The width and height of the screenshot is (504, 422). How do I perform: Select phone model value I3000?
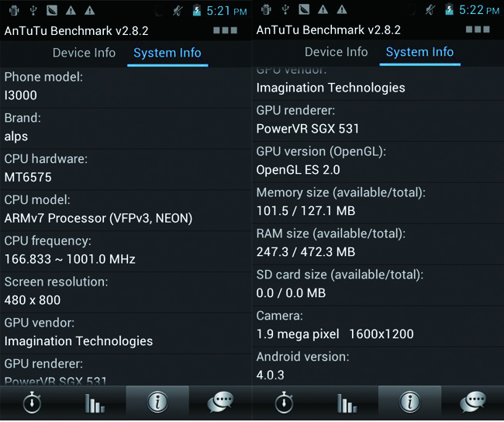(x=21, y=95)
